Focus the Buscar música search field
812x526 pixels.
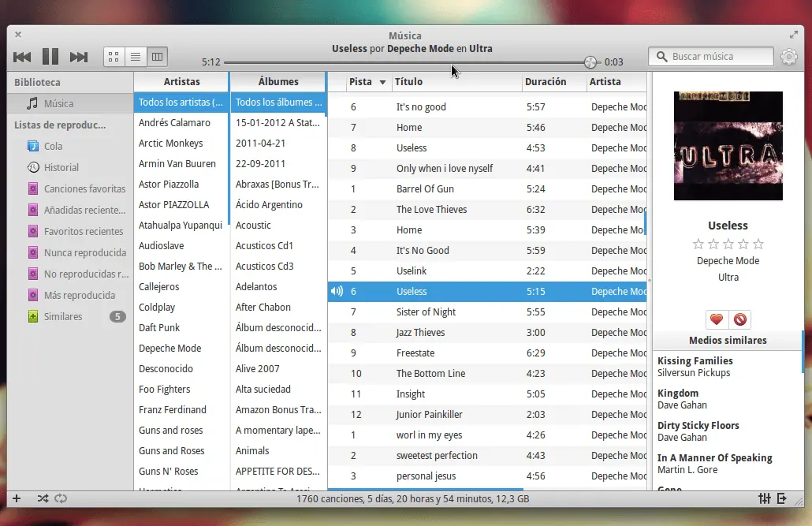711,57
